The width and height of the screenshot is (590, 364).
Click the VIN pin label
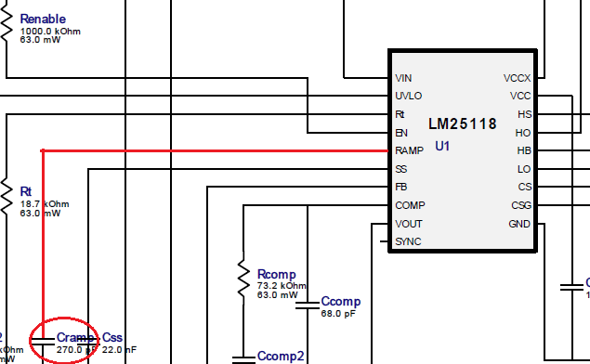pos(403,78)
